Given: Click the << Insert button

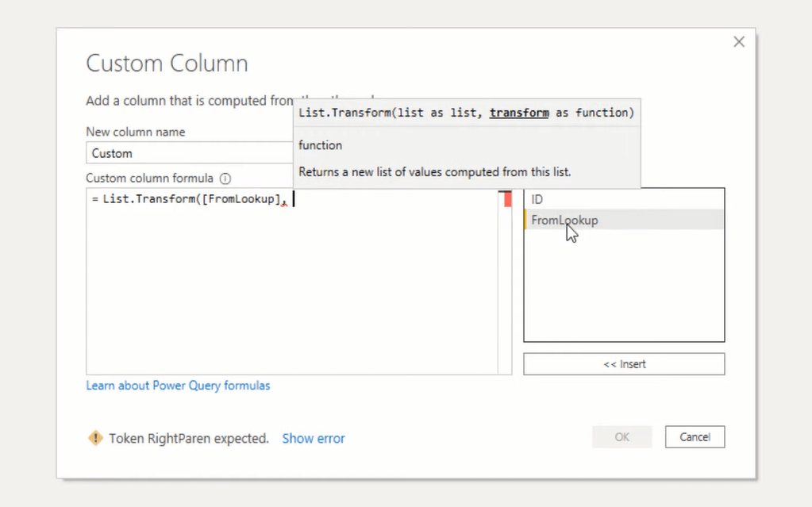Looking at the screenshot, I should tap(624, 364).
